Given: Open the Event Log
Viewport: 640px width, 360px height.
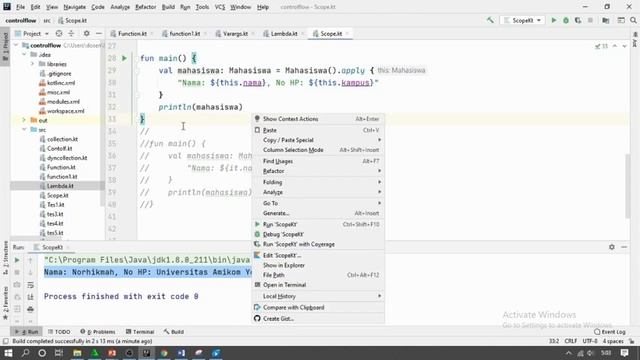Looking at the screenshot, I should 610,332.
